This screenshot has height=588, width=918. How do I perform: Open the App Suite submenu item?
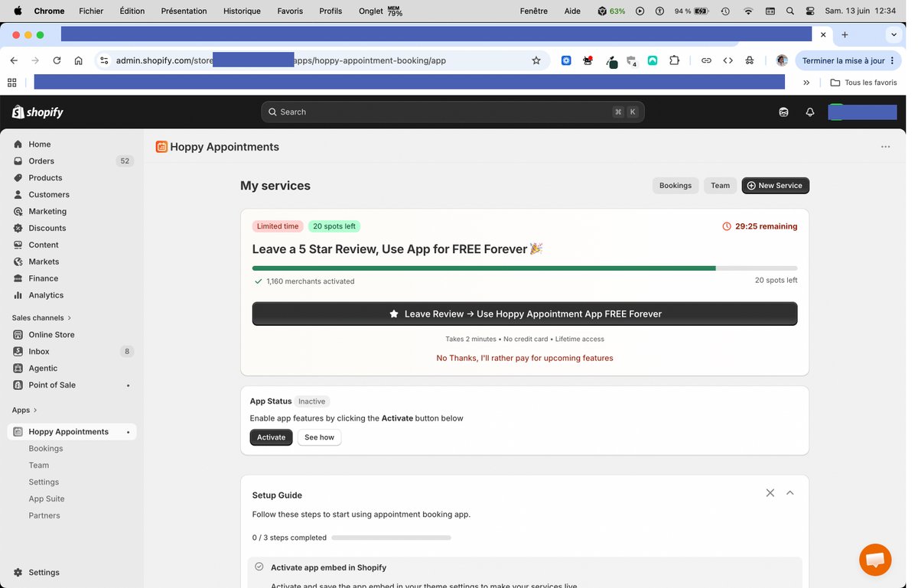[47, 499]
